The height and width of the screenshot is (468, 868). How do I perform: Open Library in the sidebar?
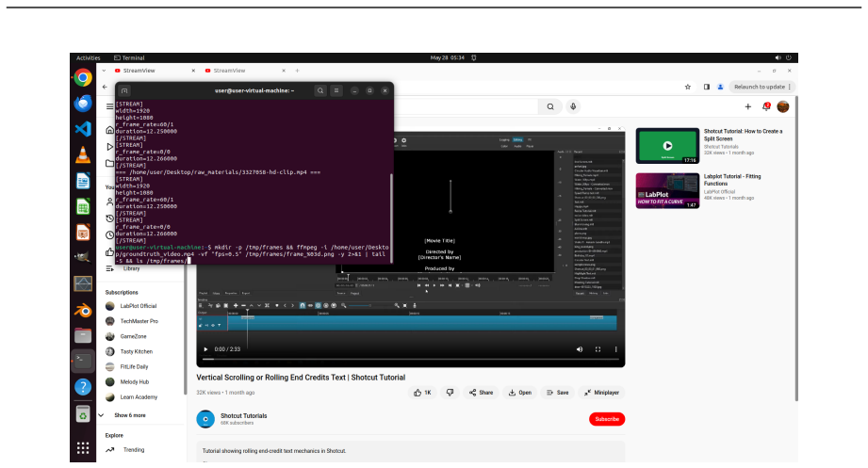pos(131,269)
